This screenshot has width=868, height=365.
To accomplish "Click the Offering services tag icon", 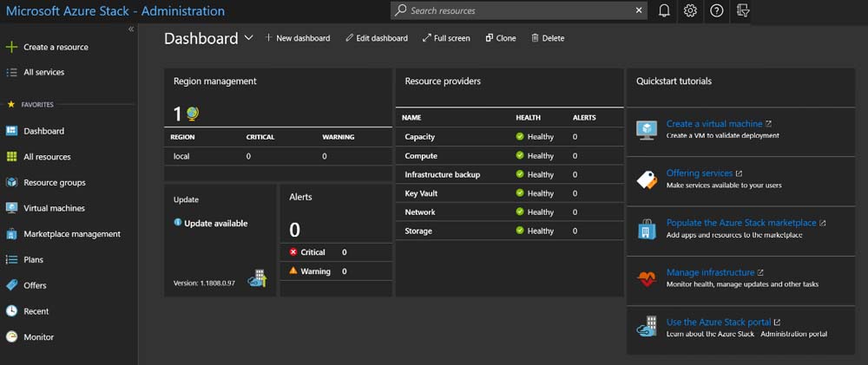I will pyautogui.click(x=647, y=179).
